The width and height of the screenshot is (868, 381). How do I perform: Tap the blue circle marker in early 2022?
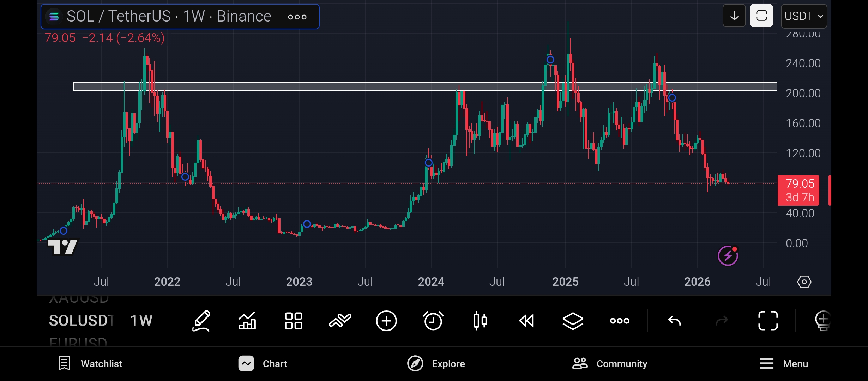(185, 177)
